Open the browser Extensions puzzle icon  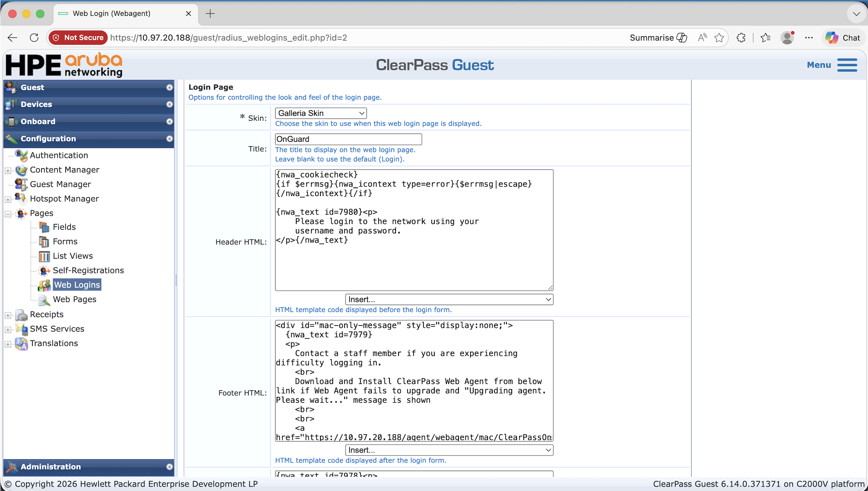(x=741, y=38)
